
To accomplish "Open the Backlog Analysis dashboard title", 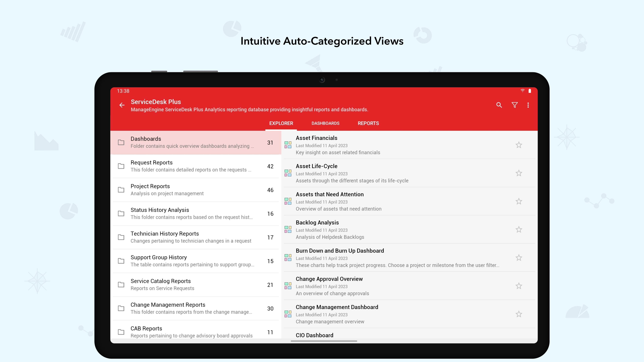I will [317, 223].
